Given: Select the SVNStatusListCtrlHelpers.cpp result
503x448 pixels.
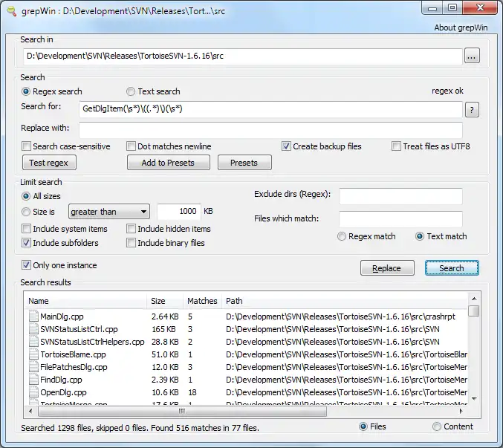Looking at the screenshot, I should [x=246, y=342].
